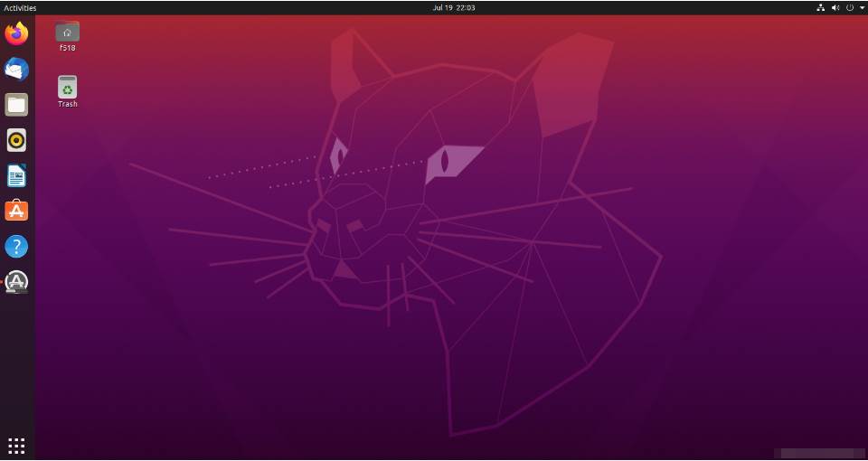Click the volume speaker icon
Image resolution: width=868 pixels, height=461 pixels.
coord(835,8)
